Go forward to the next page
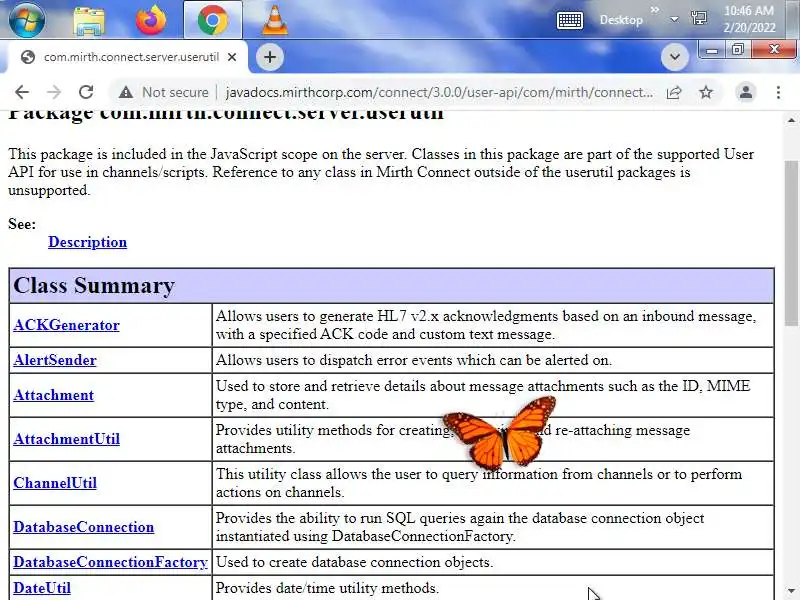 pyautogui.click(x=54, y=92)
